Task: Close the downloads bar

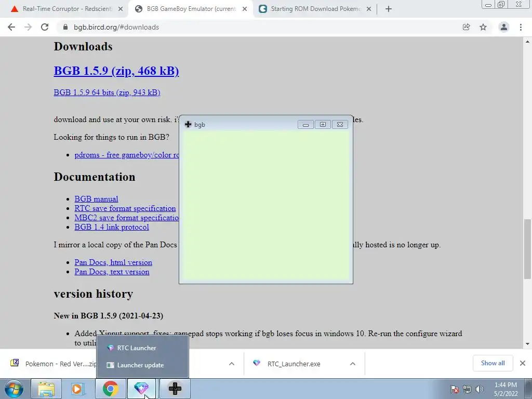Action: (523, 363)
